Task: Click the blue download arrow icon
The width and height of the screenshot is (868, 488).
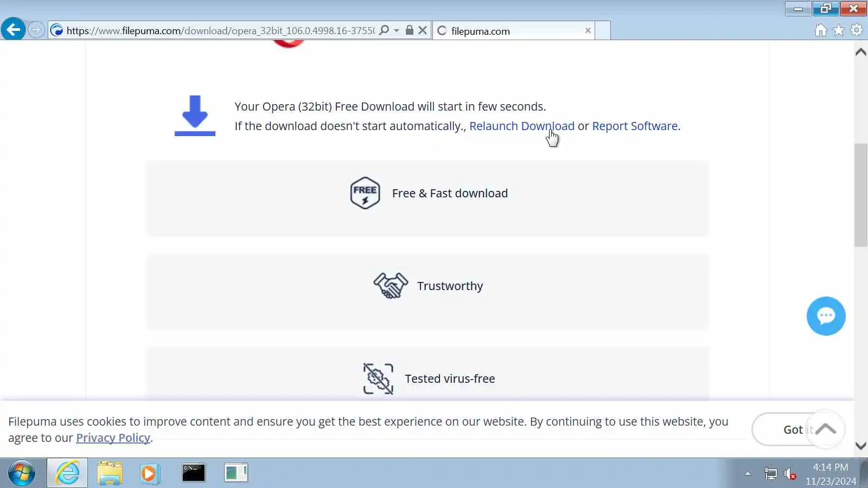Action: coord(195,115)
